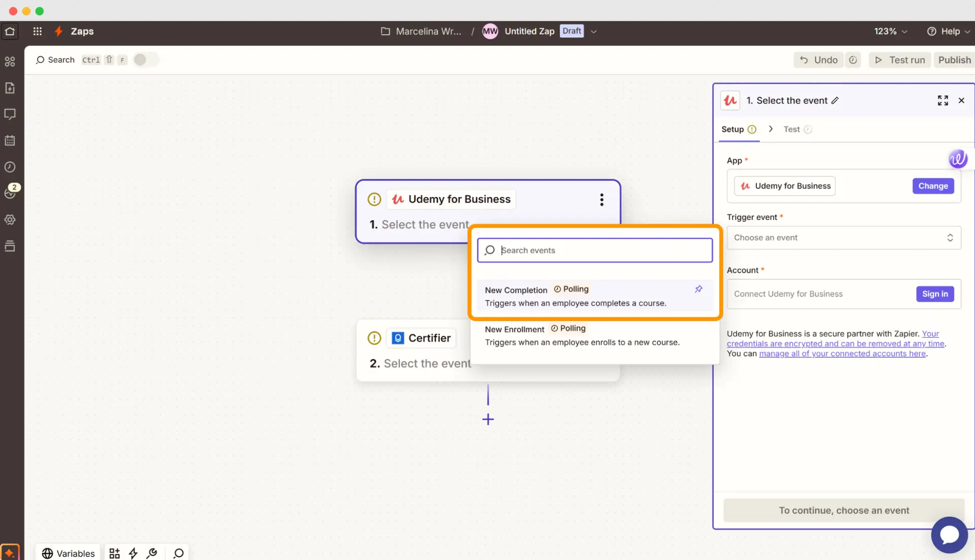Click To continue, choose an event button

point(843,510)
